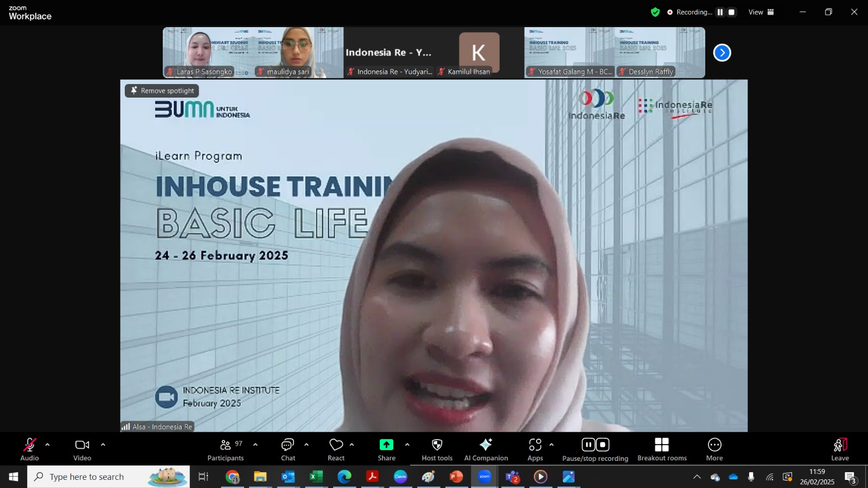Click the microphone tray icon
The width and height of the screenshot is (868, 488).
click(x=751, y=477)
